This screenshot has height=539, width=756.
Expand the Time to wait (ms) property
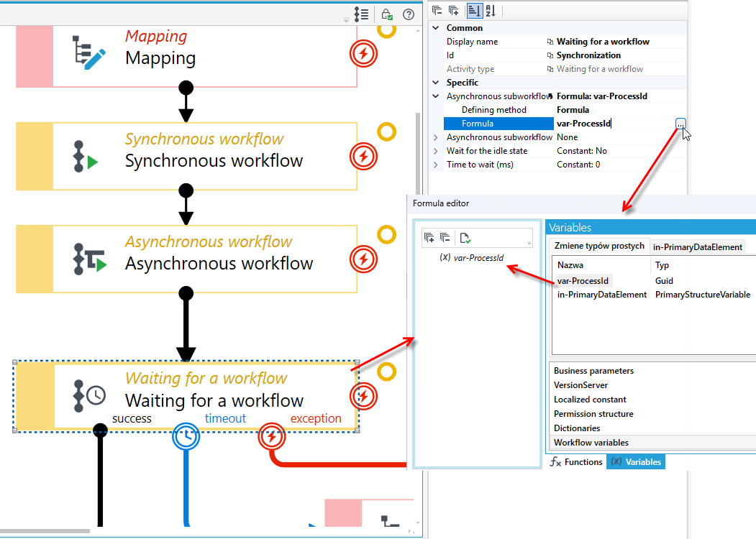(x=436, y=165)
